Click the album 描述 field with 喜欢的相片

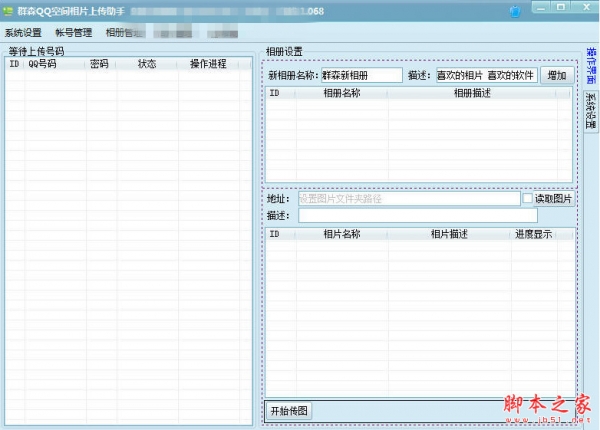[487, 75]
